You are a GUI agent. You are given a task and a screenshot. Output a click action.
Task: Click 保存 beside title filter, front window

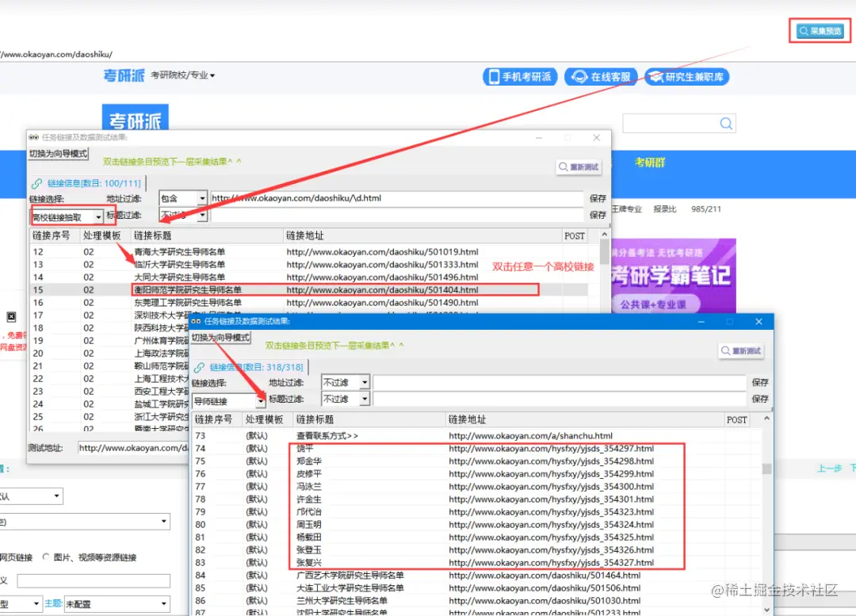760,400
